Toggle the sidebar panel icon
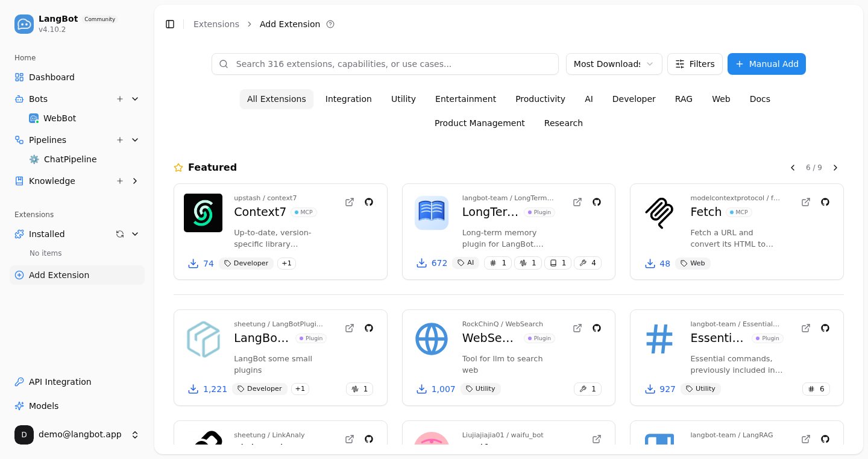The image size is (868, 459). pyautogui.click(x=170, y=24)
